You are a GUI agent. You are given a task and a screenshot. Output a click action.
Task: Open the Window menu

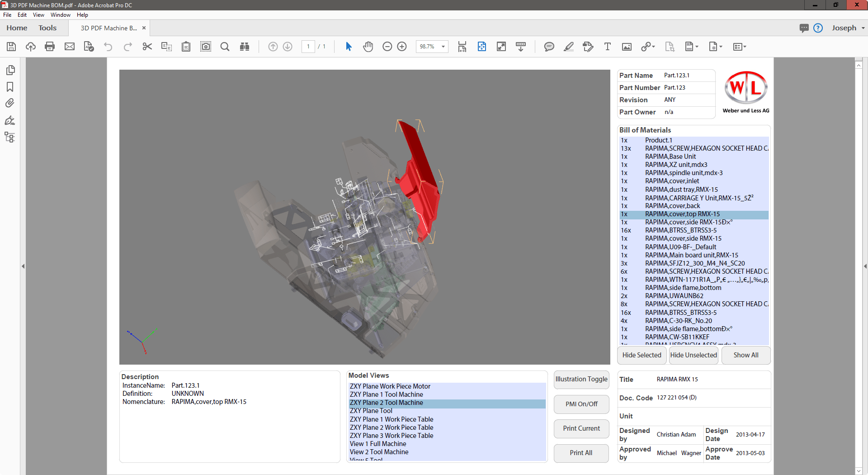pyautogui.click(x=60, y=15)
